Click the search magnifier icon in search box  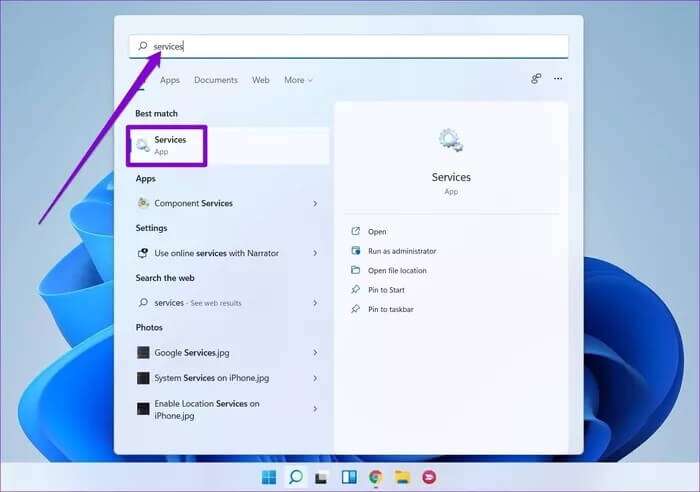pos(143,46)
